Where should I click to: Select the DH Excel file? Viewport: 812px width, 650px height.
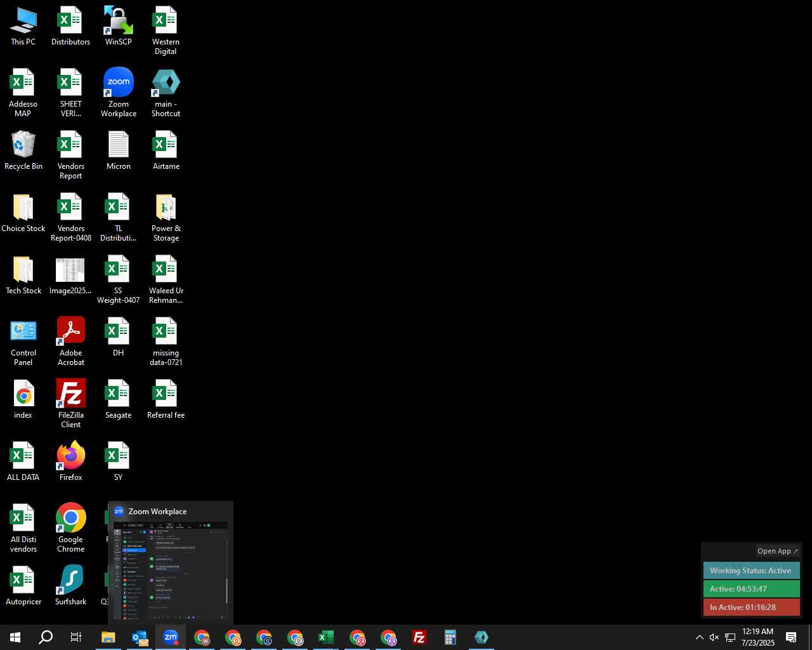tap(119, 338)
